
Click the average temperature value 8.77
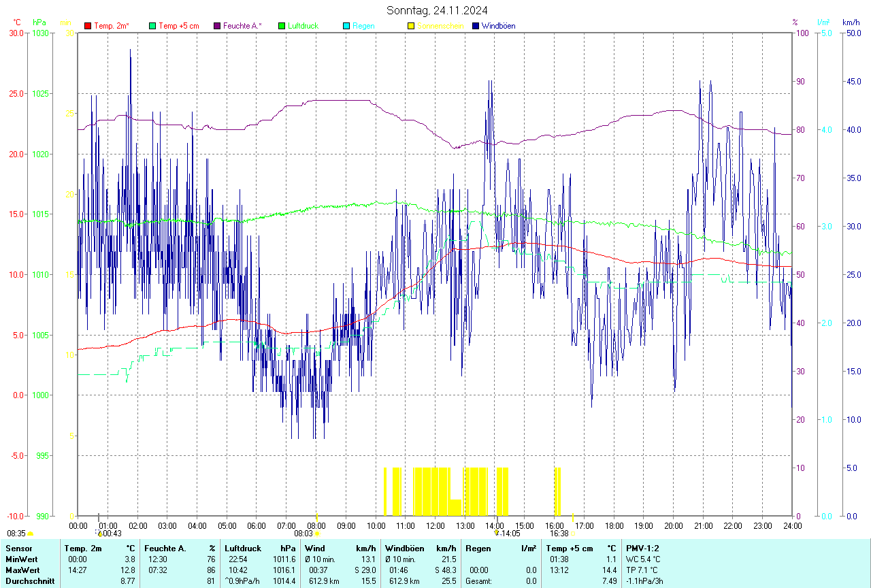129,581
